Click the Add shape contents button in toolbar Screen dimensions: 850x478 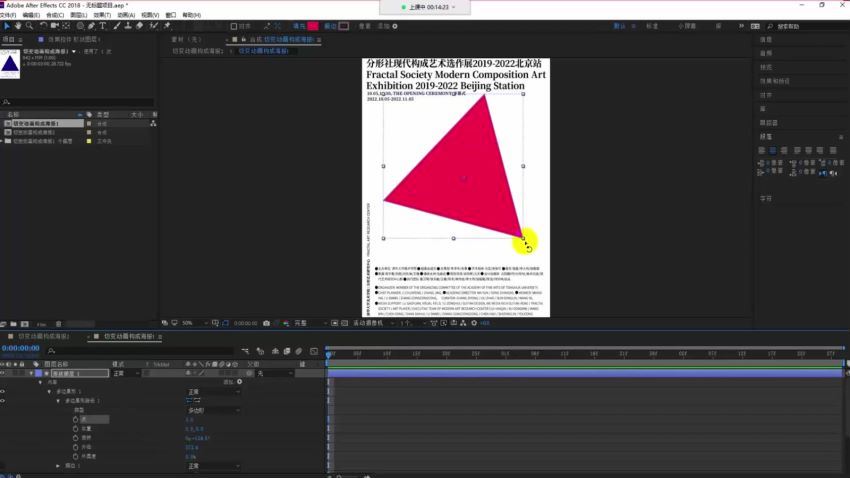395,26
